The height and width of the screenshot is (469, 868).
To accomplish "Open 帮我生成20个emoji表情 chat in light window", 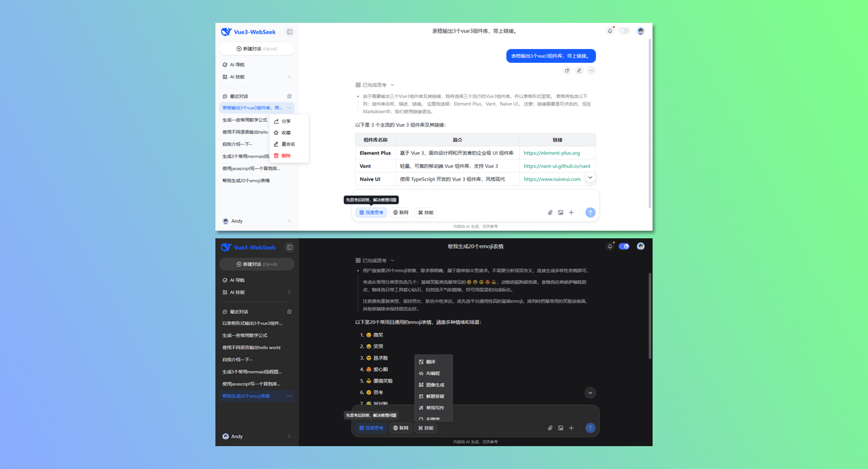I will pyautogui.click(x=257, y=180).
